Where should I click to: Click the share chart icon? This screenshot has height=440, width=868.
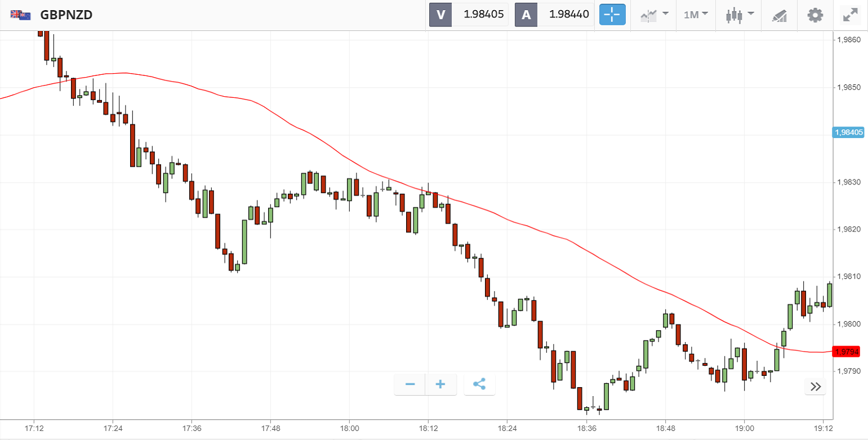pyautogui.click(x=479, y=384)
